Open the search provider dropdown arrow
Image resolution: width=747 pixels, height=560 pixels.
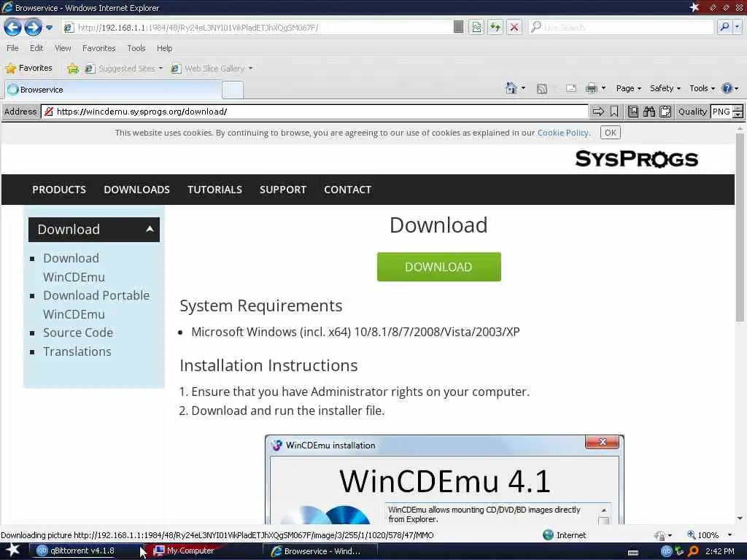(x=737, y=27)
